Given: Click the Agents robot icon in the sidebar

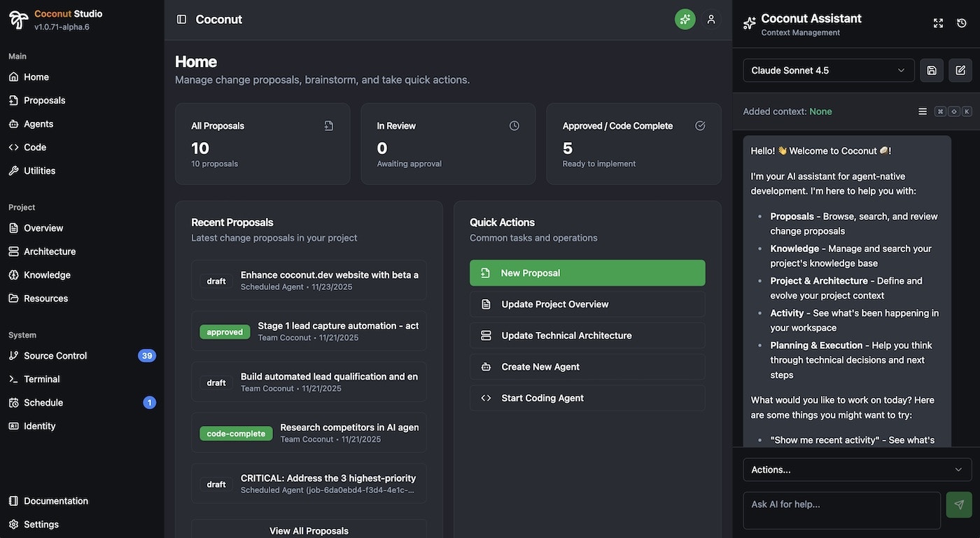Looking at the screenshot, I should [13, 124].
